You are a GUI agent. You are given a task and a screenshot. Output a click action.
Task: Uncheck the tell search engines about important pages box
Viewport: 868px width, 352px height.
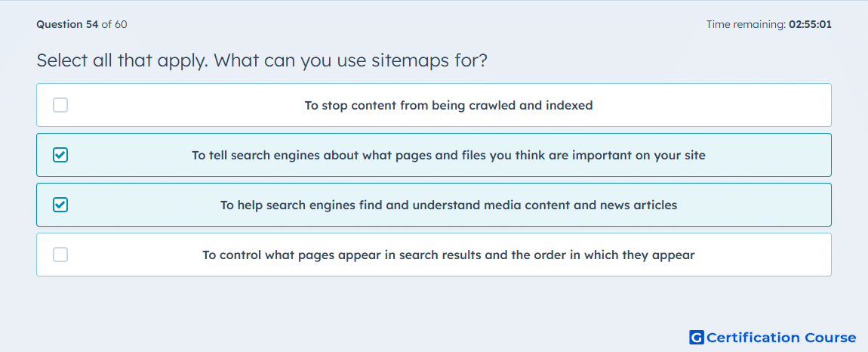click(60, 155)
